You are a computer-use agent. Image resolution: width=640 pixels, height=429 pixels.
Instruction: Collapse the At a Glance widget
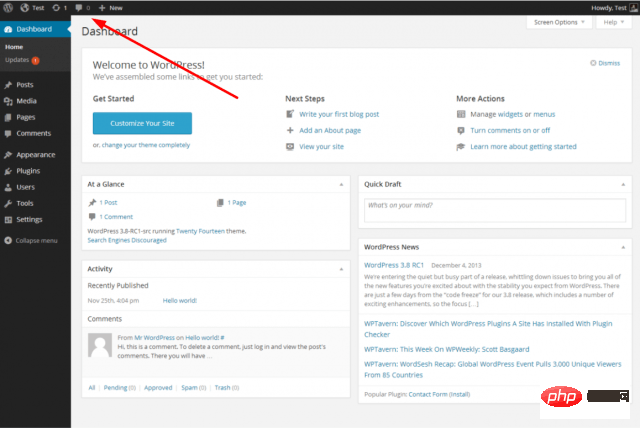[341, 184]
